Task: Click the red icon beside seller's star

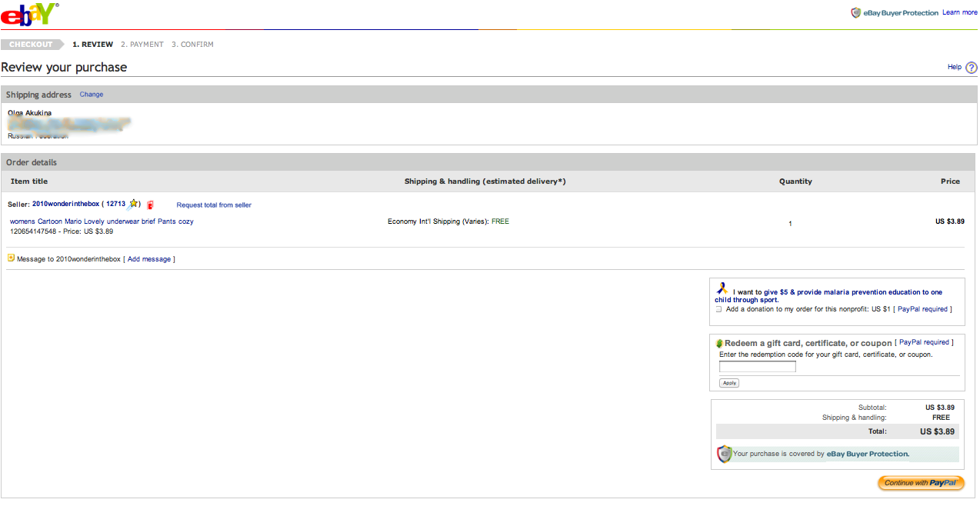Action: pos(151,205)
